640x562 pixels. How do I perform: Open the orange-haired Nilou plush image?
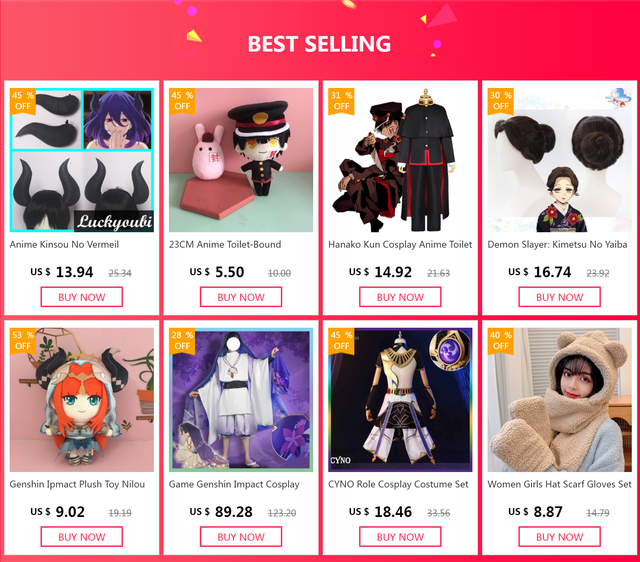[x=82, y=400]
